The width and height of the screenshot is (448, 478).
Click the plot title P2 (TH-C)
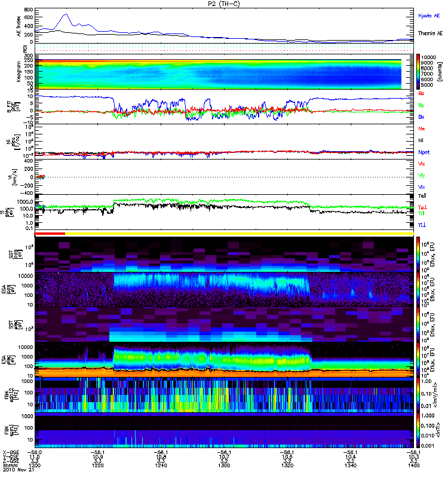[223, 4]
